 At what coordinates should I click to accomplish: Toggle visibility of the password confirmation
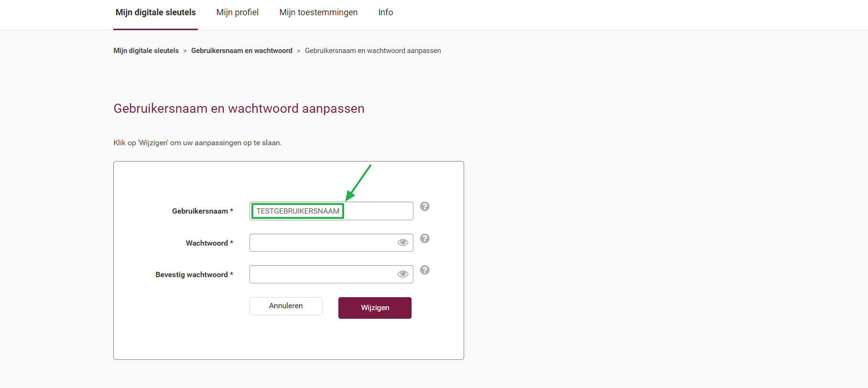[402, 274]
